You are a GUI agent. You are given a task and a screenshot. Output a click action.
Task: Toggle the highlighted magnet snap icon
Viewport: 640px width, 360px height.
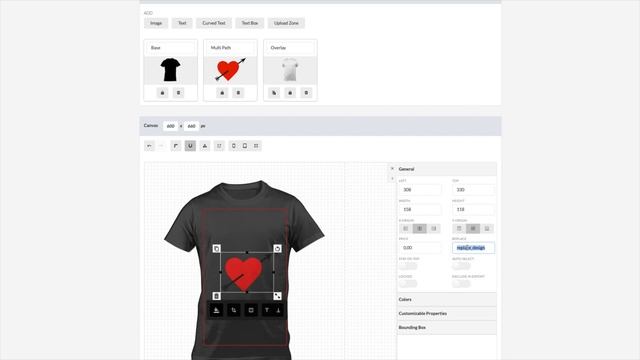click(x=190, y=146)
